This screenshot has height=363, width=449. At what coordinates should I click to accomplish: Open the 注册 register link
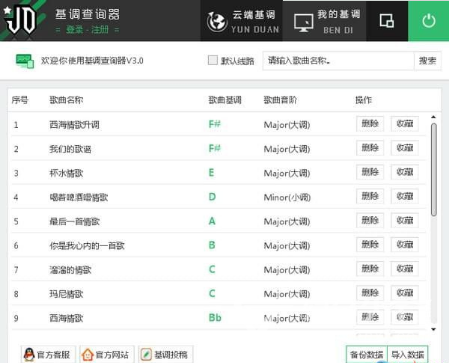coord(100,30)
